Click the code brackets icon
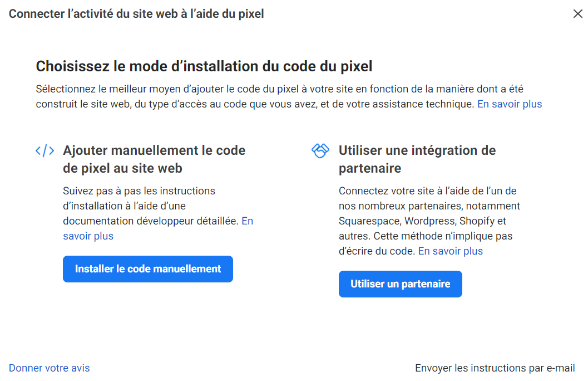 pos(45,150)
